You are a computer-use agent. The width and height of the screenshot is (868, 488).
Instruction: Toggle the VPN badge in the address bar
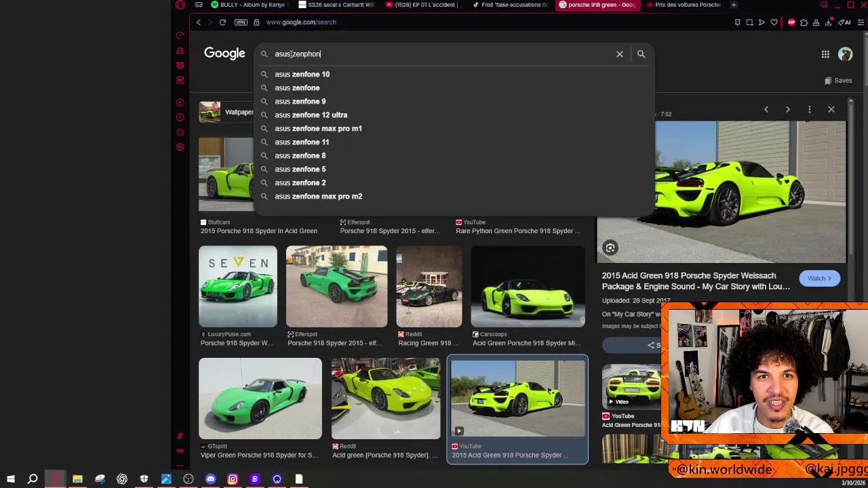click(241, 22)
